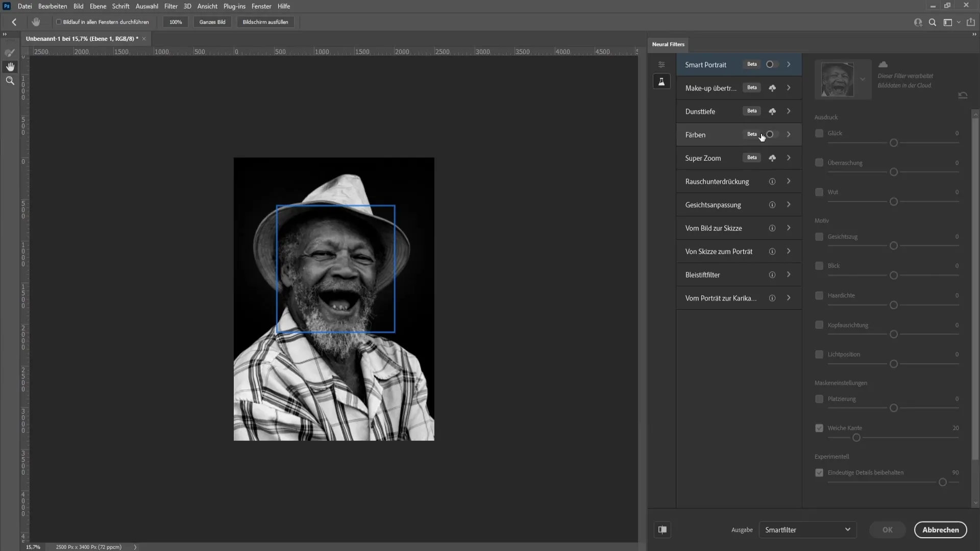Image resolution: width=980 pixels, height=551 pixels.
Task: Expand the Rauschunterdrückung chevron
Action: tap(789, 182)
